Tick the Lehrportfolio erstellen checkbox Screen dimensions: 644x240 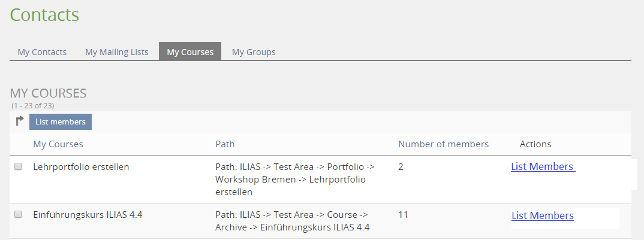(18, 166)
